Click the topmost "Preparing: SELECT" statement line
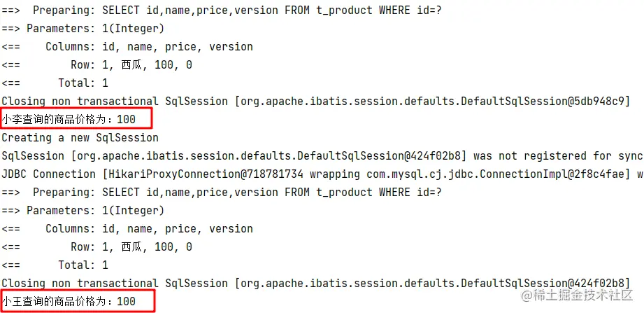Screen dimensions: 644x313 pyautogui.click(x=238, y=11)
